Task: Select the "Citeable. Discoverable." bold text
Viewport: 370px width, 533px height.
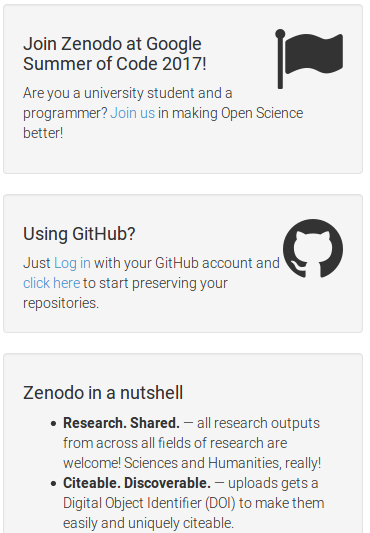Action: pyautogui.click(x=137, y=483)
